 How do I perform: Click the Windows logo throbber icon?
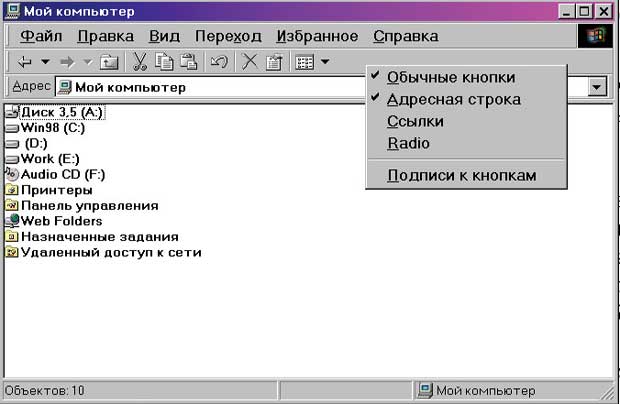[596, 36]
